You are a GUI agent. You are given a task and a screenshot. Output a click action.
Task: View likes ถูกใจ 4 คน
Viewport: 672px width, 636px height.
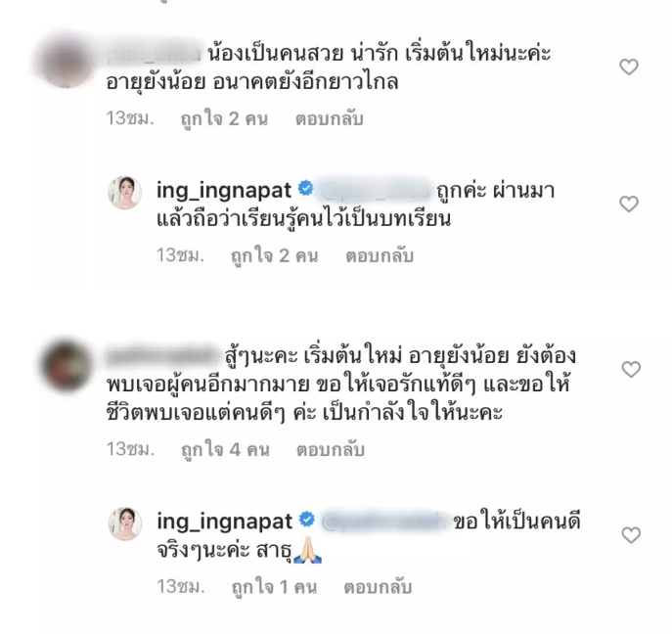click(x=225, y=449)
